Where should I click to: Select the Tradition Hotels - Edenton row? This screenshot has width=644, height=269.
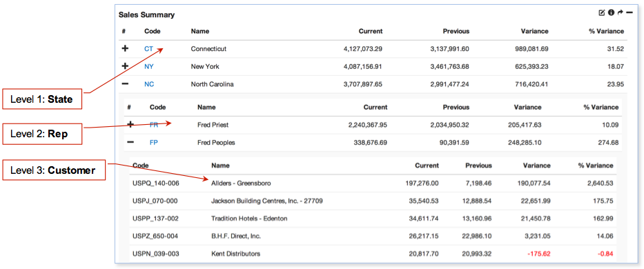click(373, 219)
